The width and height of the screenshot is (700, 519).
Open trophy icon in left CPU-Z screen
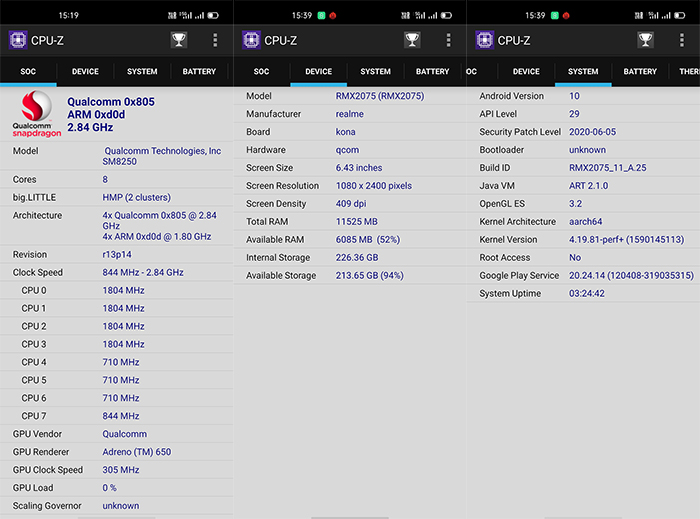pos(179,40)
